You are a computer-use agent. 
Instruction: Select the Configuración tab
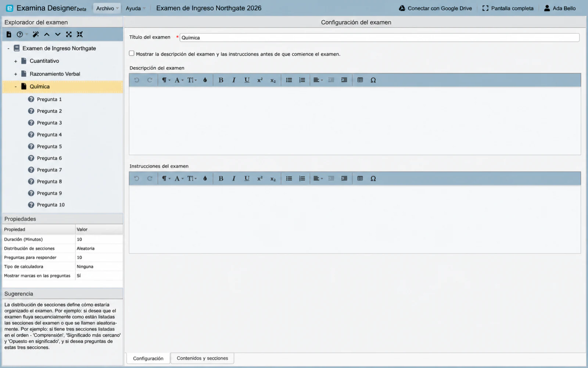pos(148,358)
